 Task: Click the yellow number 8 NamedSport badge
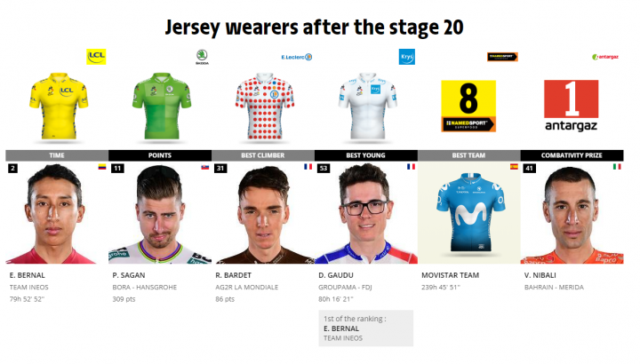click(468, 106)
